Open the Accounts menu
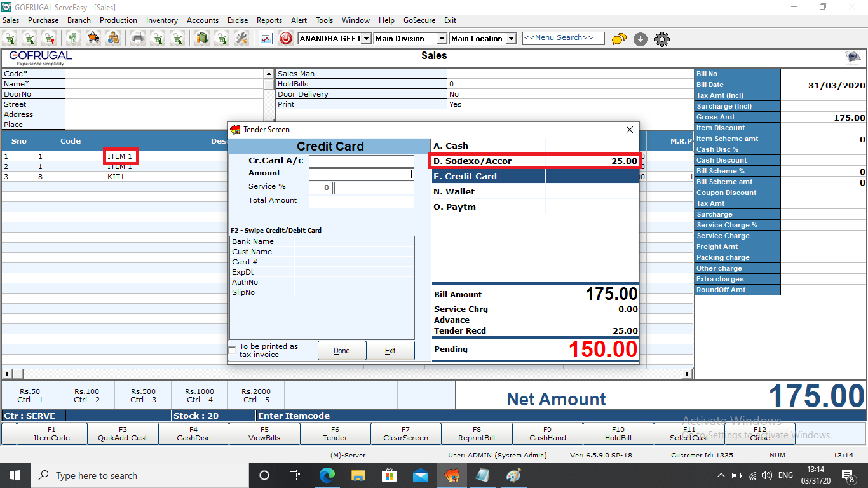 coord(203,20)
